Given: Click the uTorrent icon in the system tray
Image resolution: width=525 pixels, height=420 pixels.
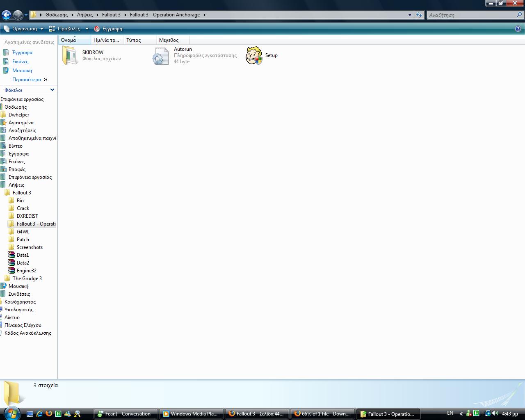Looking at the screenshot, I should 476,413.
